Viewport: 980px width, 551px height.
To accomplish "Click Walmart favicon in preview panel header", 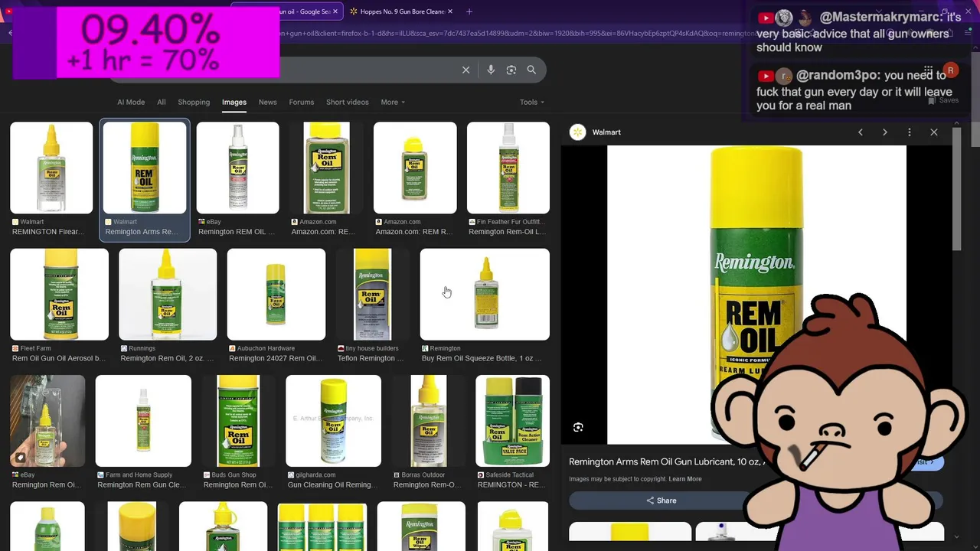I will click(x=578, y=132).
